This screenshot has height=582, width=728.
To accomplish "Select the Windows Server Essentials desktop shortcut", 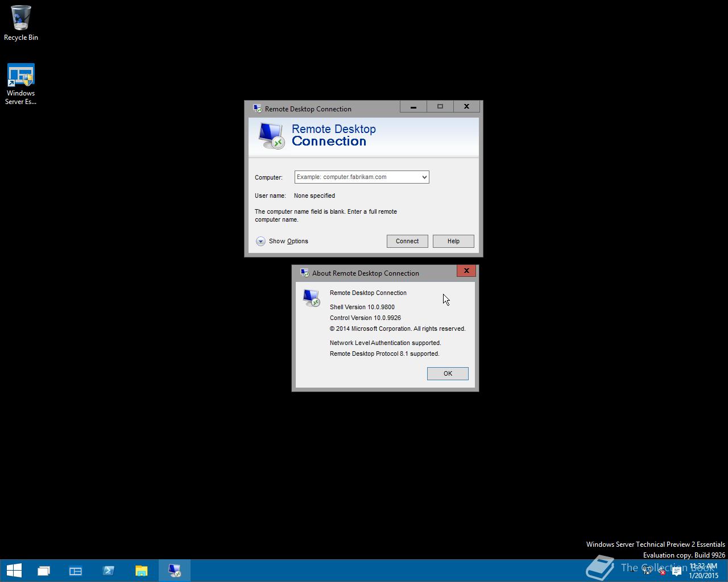I will coord(21,84).
